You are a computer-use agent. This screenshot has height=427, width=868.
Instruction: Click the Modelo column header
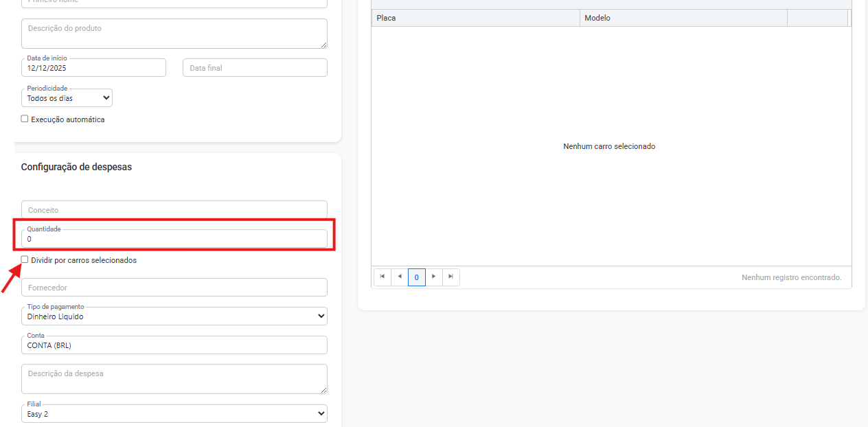683,18
